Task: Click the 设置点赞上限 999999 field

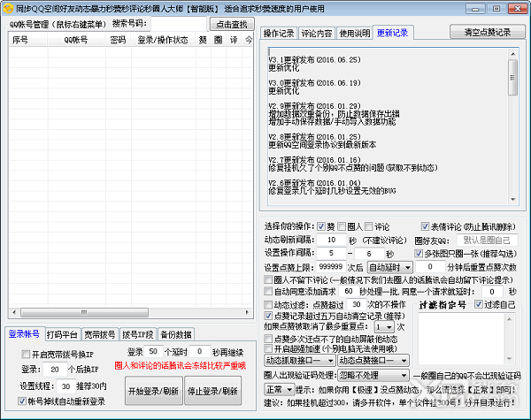Action: [331, 267]
